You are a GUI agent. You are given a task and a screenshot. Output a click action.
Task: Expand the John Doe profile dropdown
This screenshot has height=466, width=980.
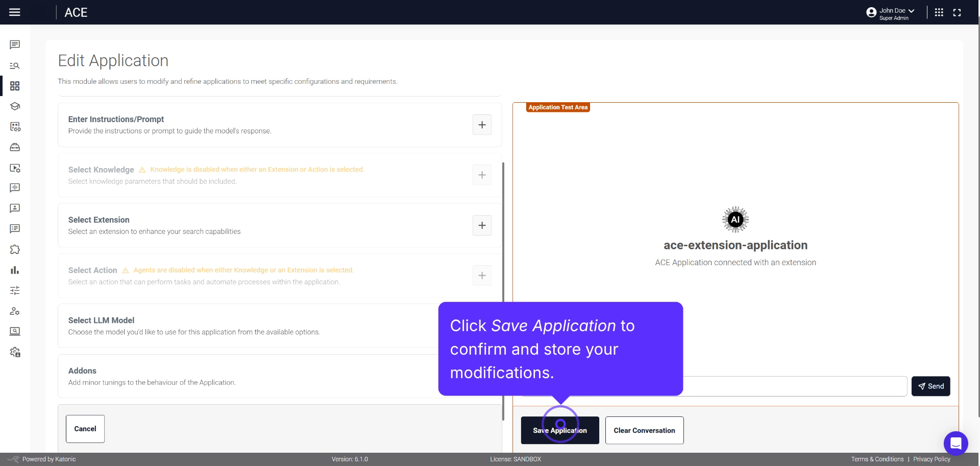tap(891, 11)
